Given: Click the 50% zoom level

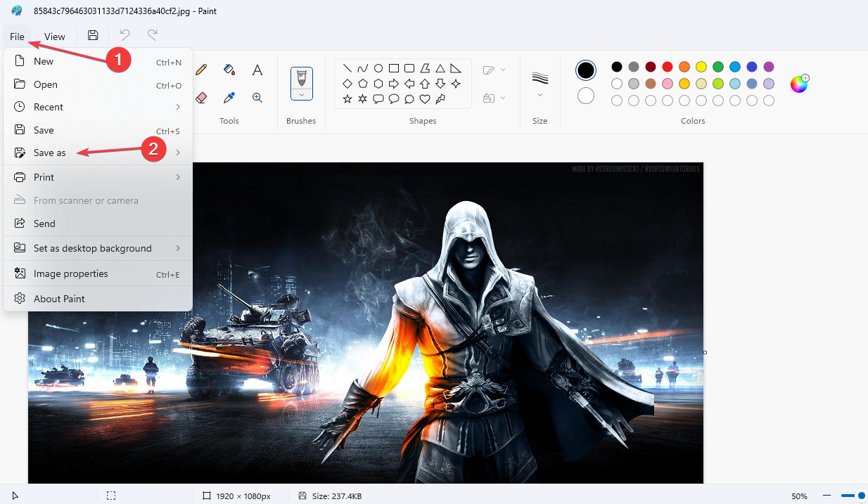Looking at the screenshot, I should coord(799,496).
